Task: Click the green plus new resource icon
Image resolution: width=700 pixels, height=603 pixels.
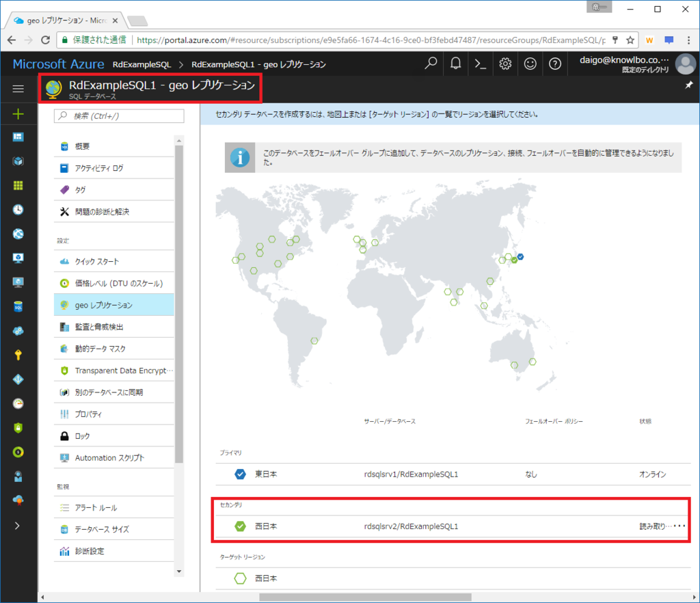Action: [x=18, y=114]
